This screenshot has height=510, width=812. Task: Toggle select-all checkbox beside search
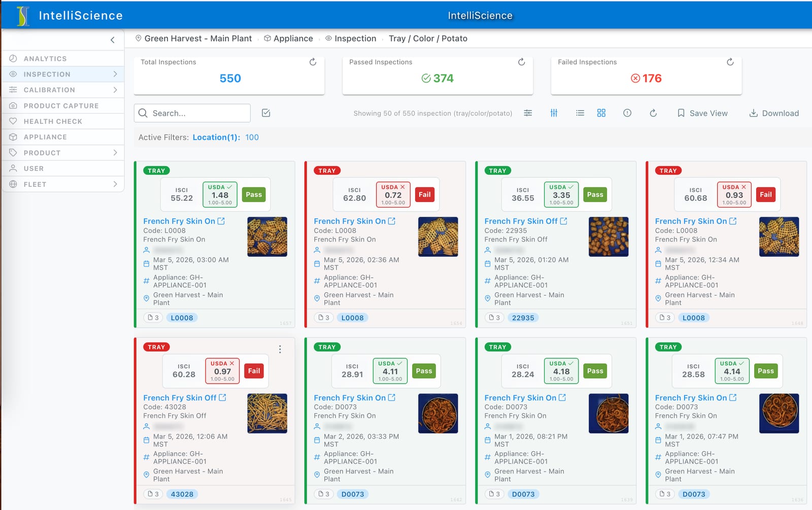[266, 113]
